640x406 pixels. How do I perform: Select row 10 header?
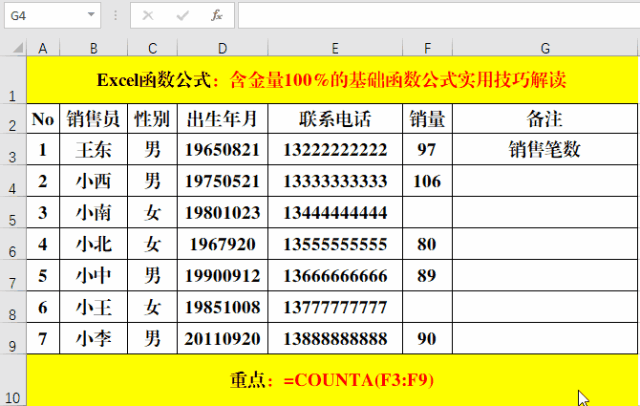click(x=13, y=380)
